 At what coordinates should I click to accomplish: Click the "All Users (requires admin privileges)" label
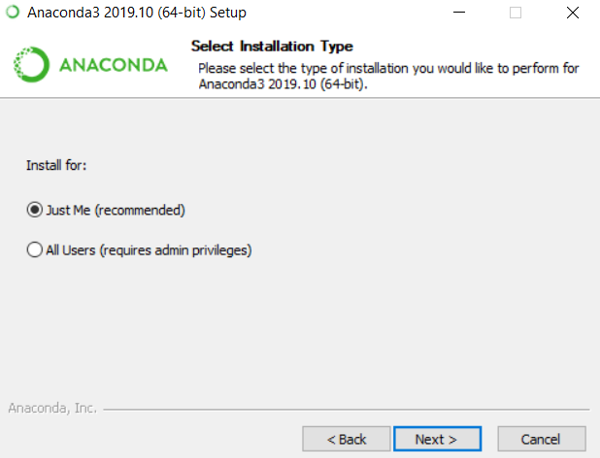(148, 250)
